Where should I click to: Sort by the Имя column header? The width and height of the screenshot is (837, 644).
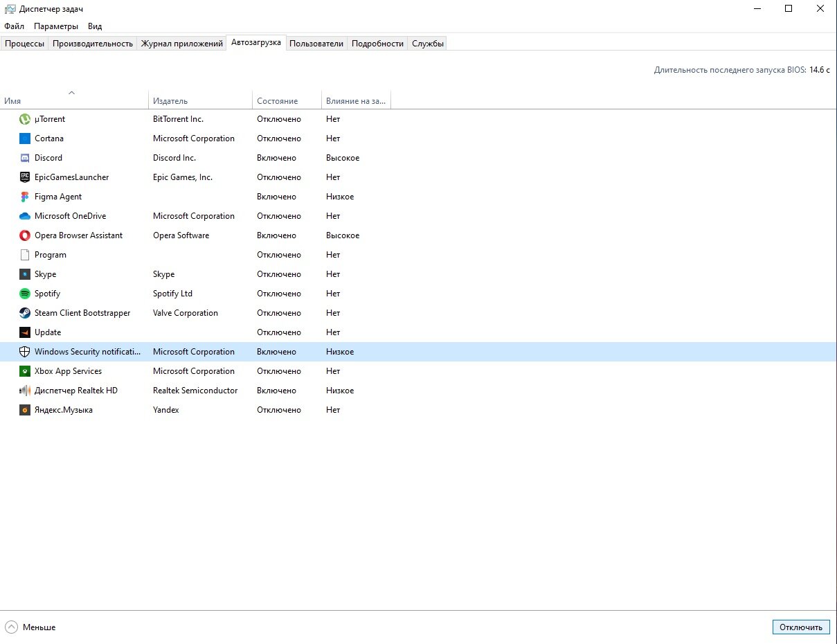point(74,100)
